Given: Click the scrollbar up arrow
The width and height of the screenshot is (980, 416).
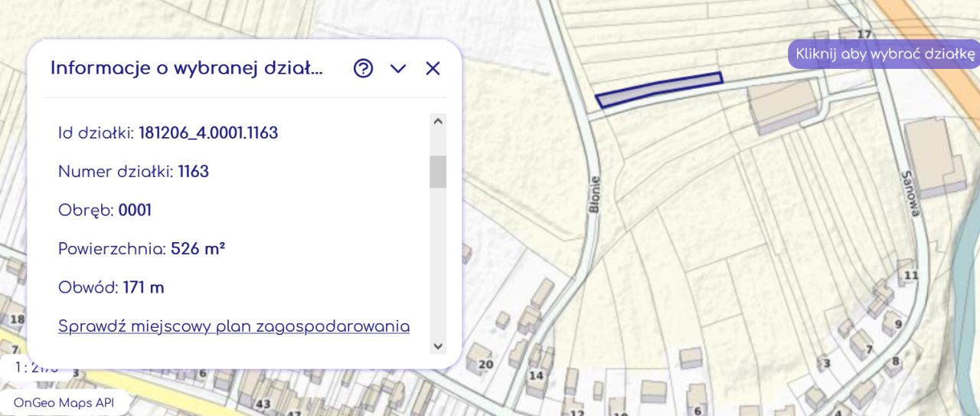Looking at the screenshot, I should click(x=438, y=120).
